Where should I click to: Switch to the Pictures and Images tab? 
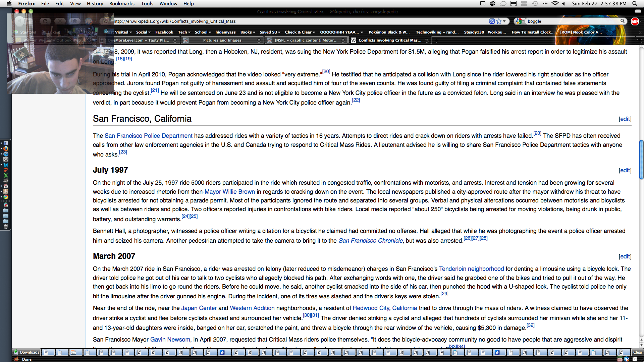click(222, 40)
